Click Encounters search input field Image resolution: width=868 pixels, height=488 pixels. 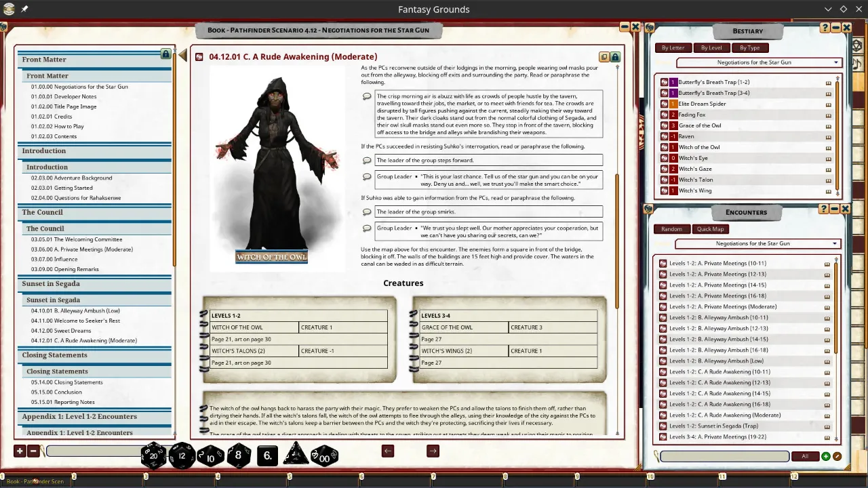pos(724,457)
